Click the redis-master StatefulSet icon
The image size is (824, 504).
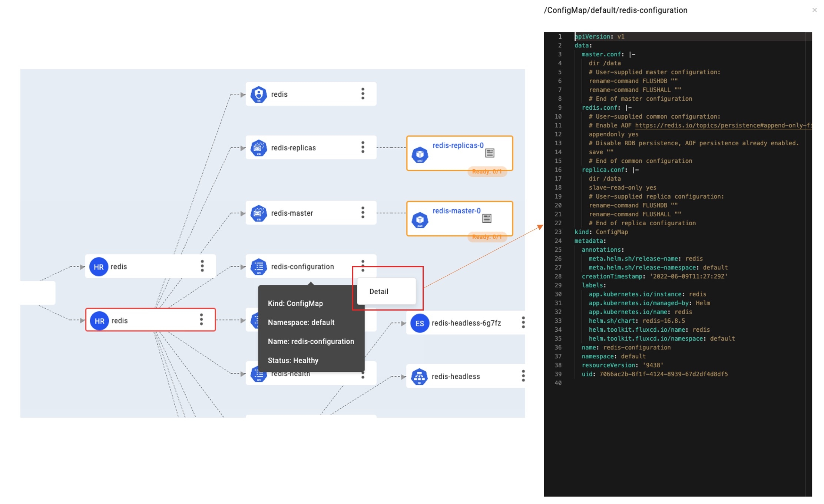point(258,213)
